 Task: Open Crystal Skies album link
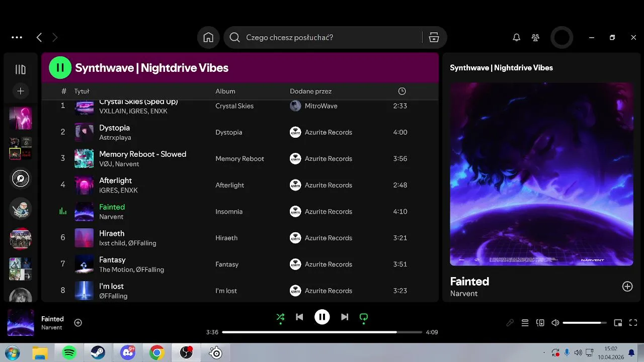pos(234,106)
